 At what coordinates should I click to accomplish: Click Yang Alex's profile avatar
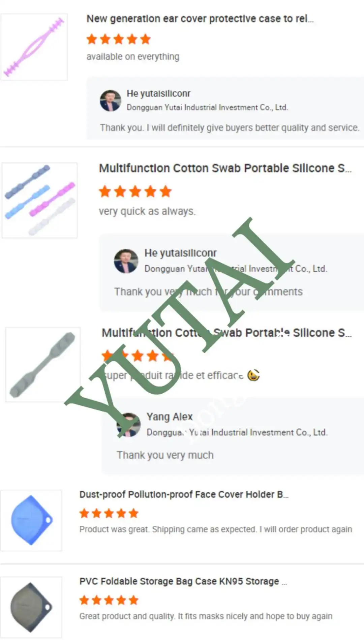[x=128, y=425]
